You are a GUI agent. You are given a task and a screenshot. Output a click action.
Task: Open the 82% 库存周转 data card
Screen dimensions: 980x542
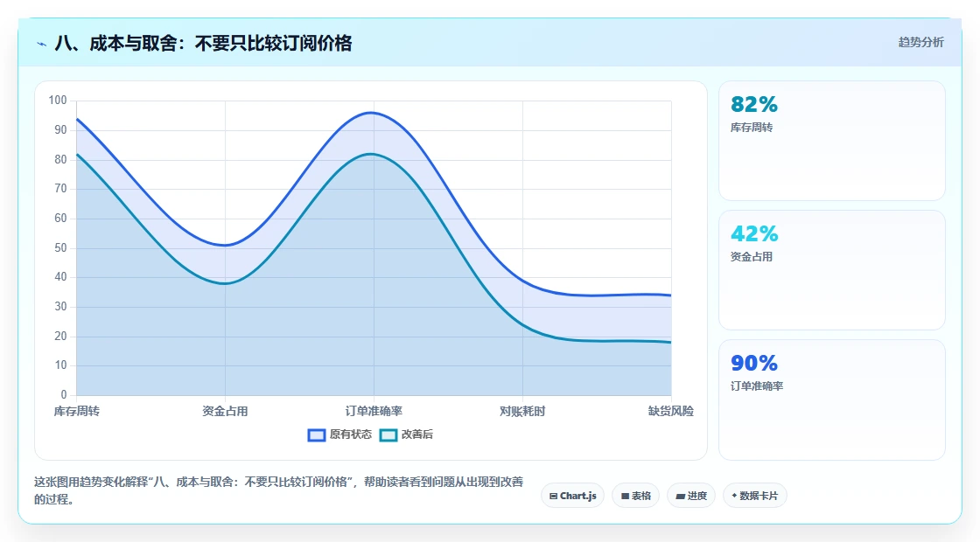[x=832, y=141]
